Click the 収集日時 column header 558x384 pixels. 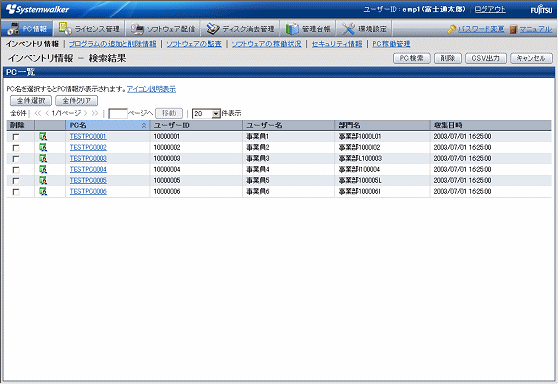490,125
